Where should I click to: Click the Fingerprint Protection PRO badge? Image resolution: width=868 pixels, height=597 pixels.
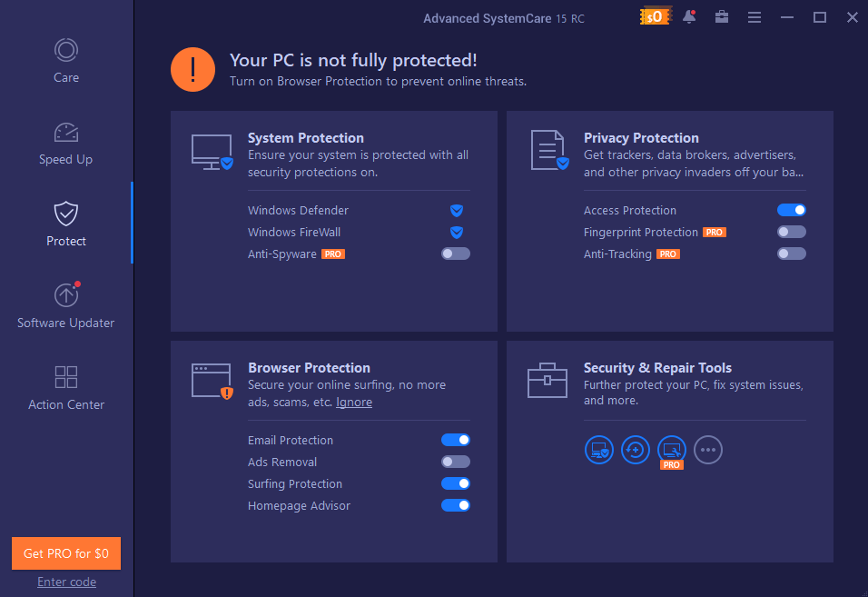tap(715, 233)
